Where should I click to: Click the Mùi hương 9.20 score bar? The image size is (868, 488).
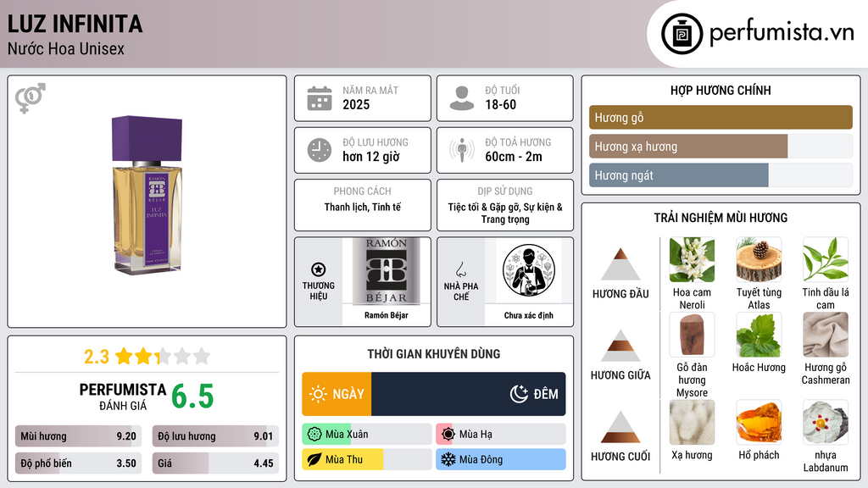coord(79,436)
